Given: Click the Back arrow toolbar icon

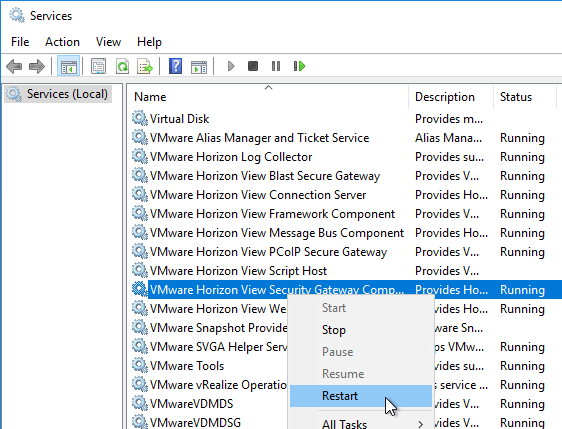Looking at the screenshot, I should point(14,66).
